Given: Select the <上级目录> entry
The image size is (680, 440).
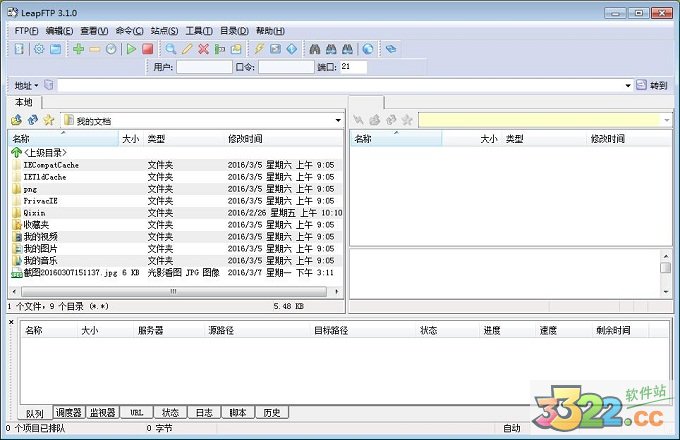Looking at the screenshot, I should click(46, 153).
